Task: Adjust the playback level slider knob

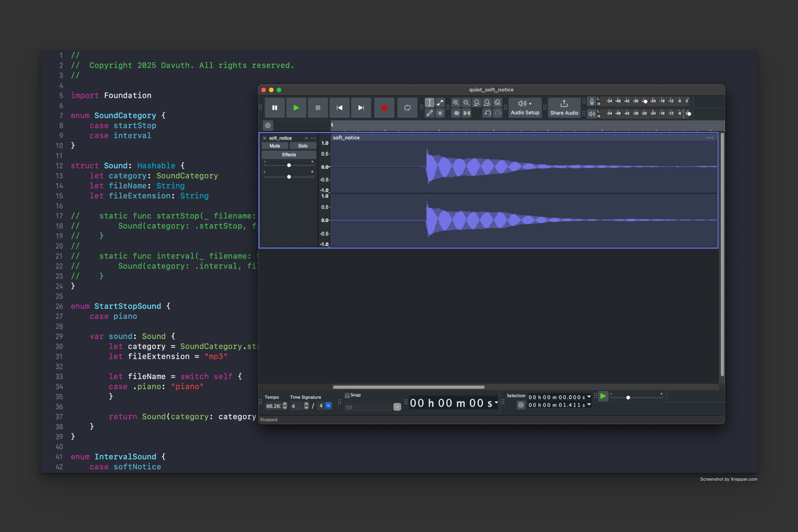Action: coord(689,114)
